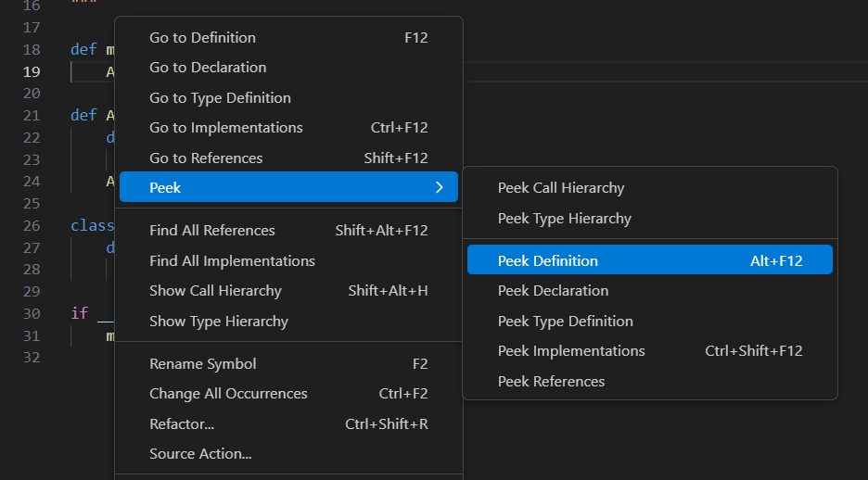The width and height of the screenshot is (868, 480).
Task: Choose Find All Implementations
Action: coord(232,261)
